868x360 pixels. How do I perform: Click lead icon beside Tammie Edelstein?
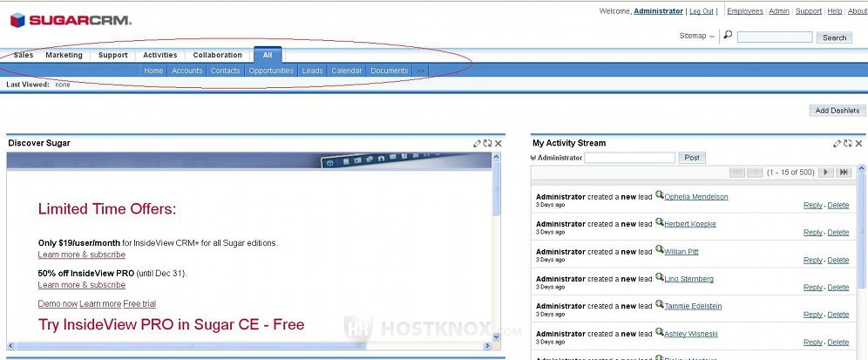(x=660, y=303)
